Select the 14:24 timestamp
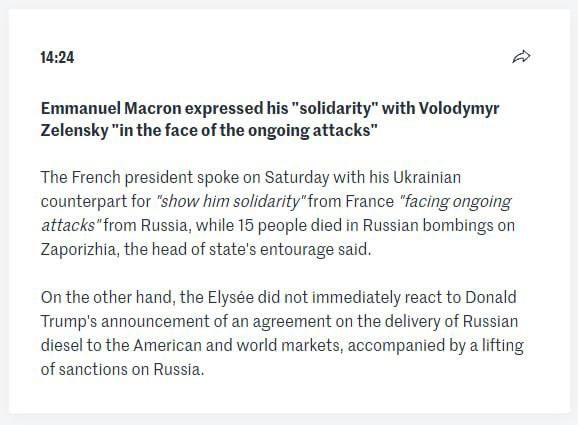Viewport: 578px width, 425px height. pyautogui.click(x=57, y=58)
